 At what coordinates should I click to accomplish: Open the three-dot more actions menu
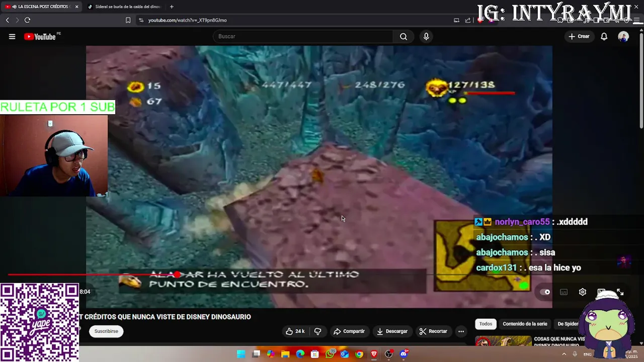coord(461,331)
